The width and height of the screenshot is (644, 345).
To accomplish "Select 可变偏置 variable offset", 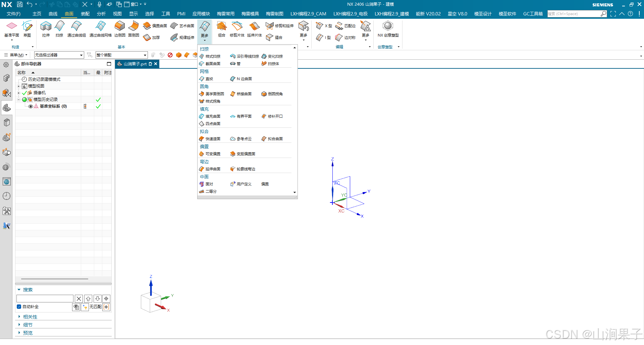I will coord(210,154).
